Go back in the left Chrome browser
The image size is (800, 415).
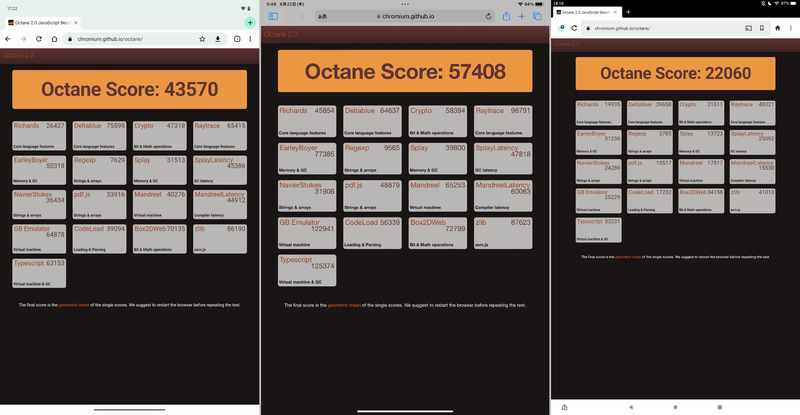click(x=8, y=39)
